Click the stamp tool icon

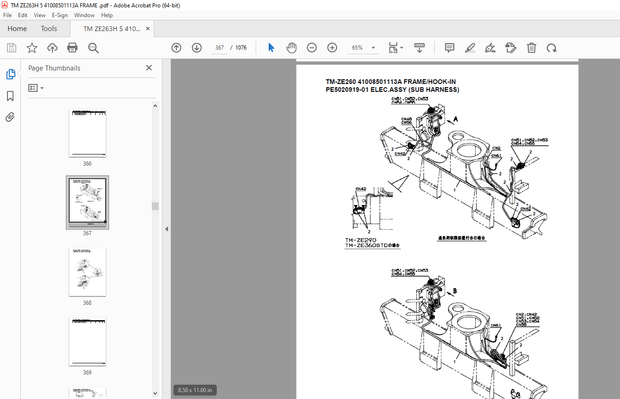pos(511,48)
